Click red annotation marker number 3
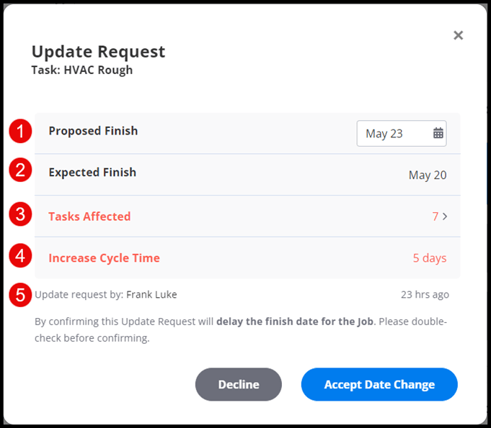 click(x=20, y=214)
